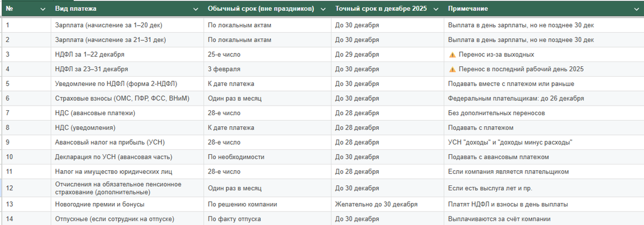Screen dimensions: 644x225
Task: Select cell Если компания является плательщиком
Action: click(x=544, y=171)
